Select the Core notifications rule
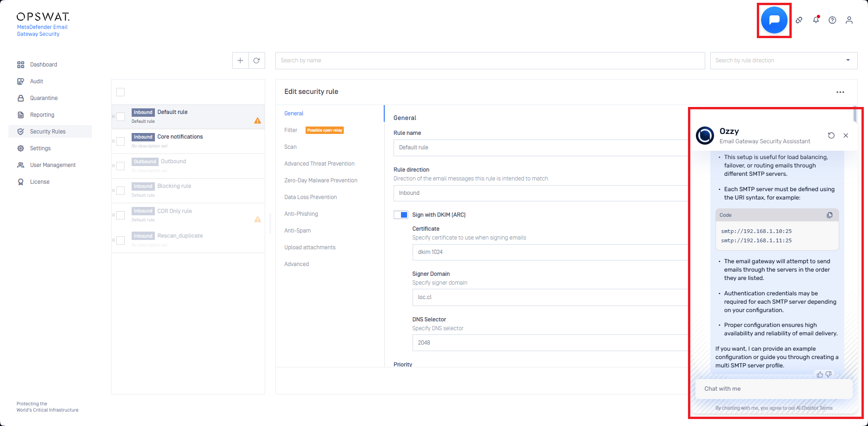Screen dimensions: 868x426 pyautogui.click(x=180, y=137)
